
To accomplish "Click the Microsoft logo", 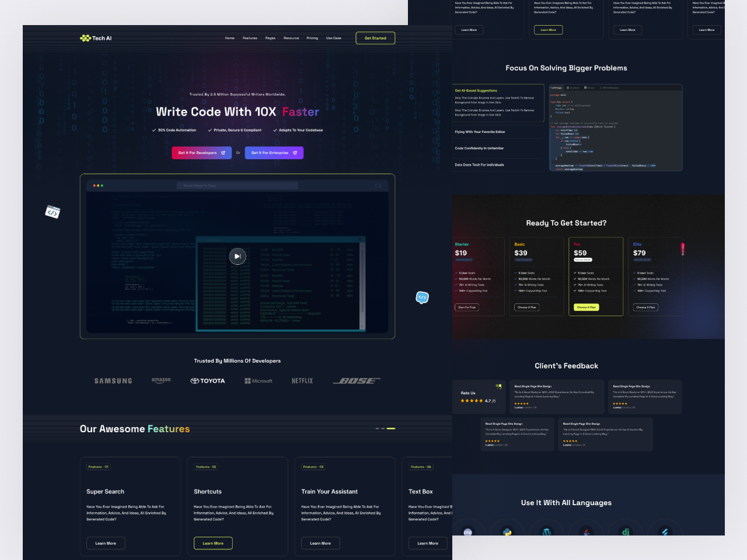I will [259, 381].
